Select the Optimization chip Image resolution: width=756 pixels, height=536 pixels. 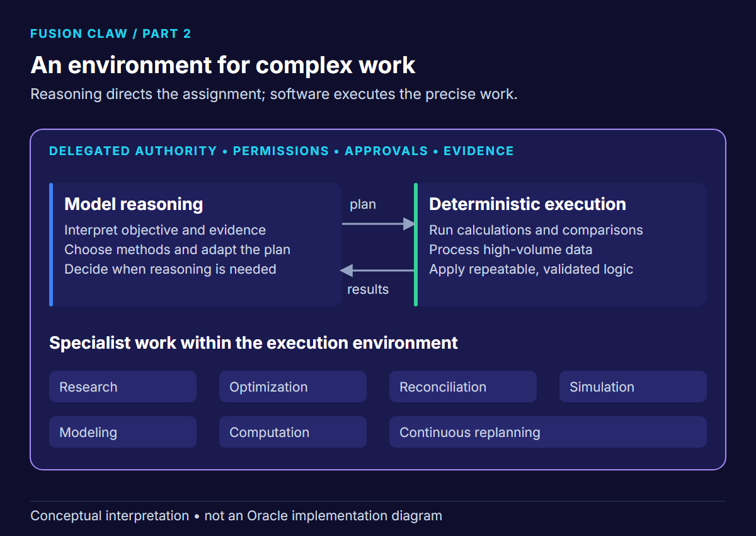[293, 387]
